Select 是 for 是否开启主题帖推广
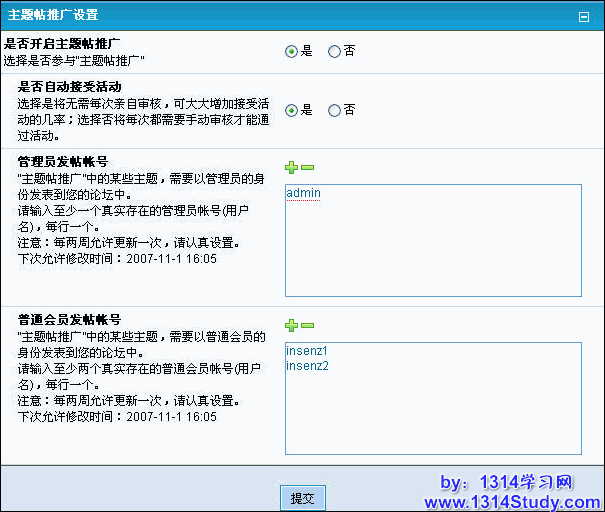605x512 pixels. click(291, 51)
